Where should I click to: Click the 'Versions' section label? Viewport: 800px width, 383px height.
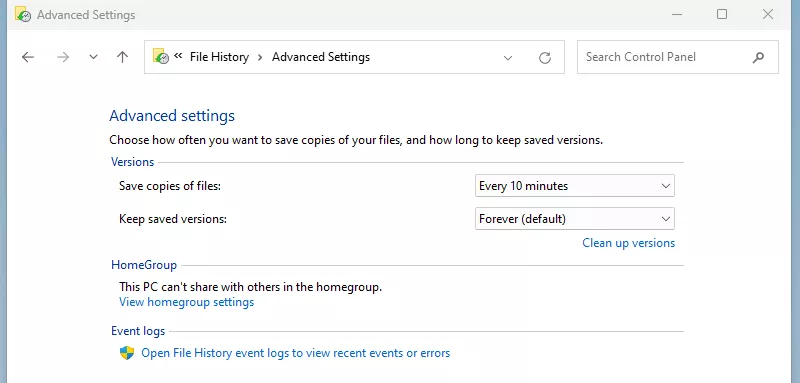tap(132, 162)
